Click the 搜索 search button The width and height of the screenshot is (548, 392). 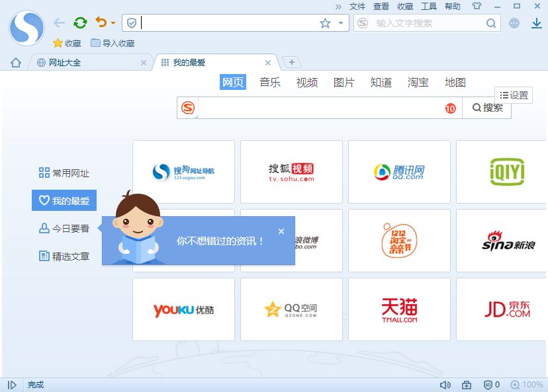[x=488, y=108]
